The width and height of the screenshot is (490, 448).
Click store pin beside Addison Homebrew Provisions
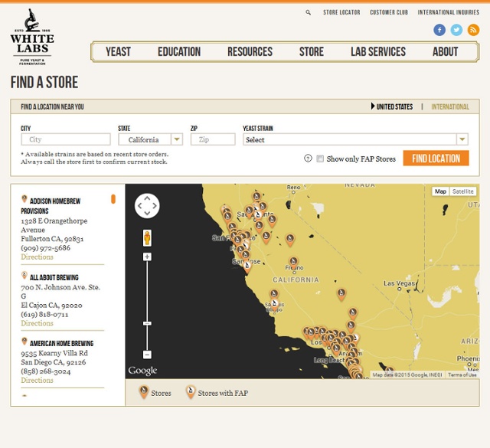point(24,199)
